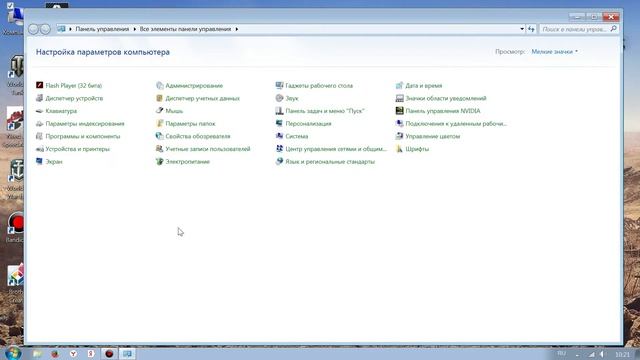The height and width of the screenshot is (360, 640).
Task: Click the Мышь mouse icon
Action: [x=160, y=111]
